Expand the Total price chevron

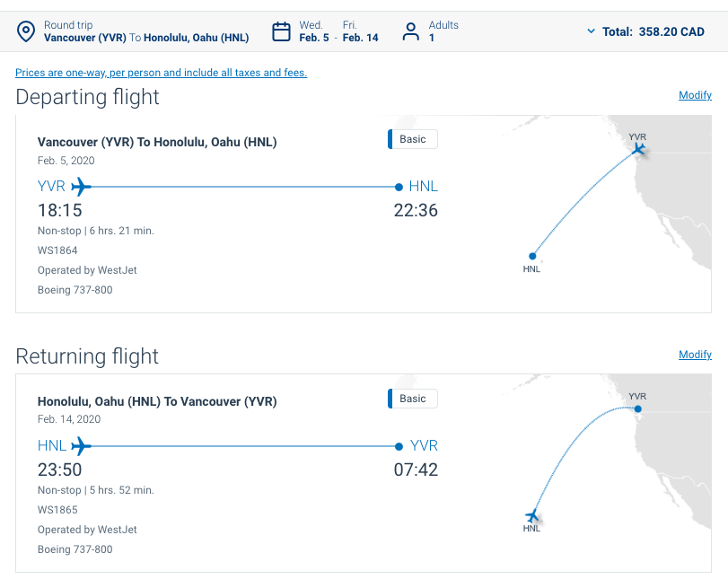(591, 31)
